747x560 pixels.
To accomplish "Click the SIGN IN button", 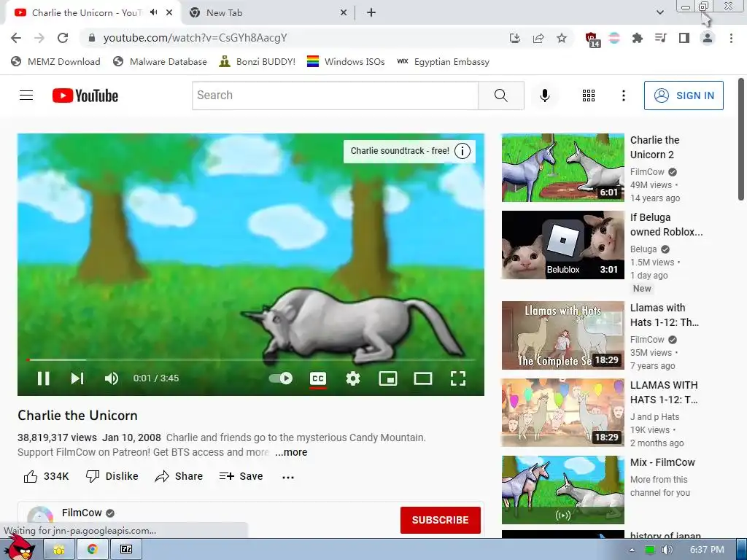I will 684,96.
